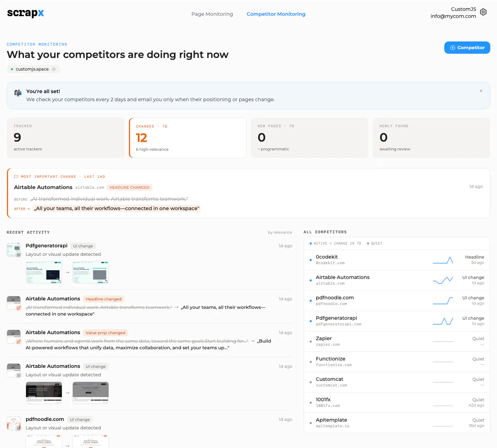Click the HEADLINE CHANGED badge
497x448 pixels.
click(x=129, y=188)
